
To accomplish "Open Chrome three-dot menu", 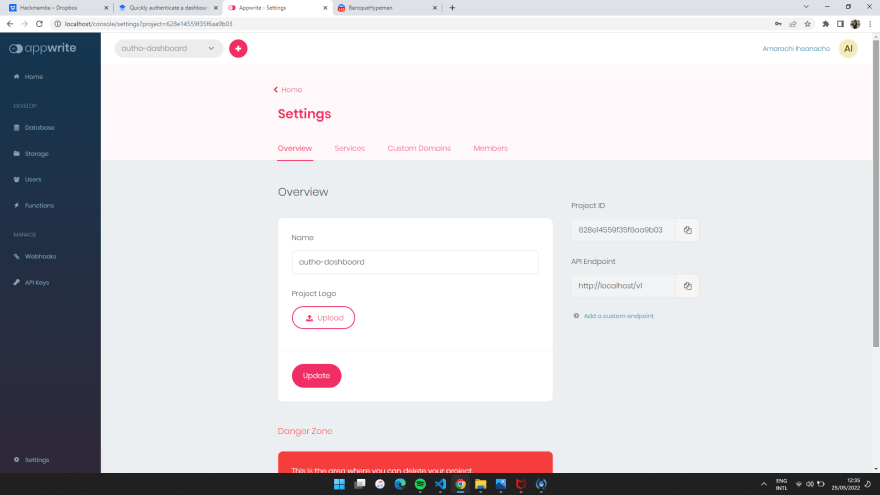I will [x=870, y=24].
